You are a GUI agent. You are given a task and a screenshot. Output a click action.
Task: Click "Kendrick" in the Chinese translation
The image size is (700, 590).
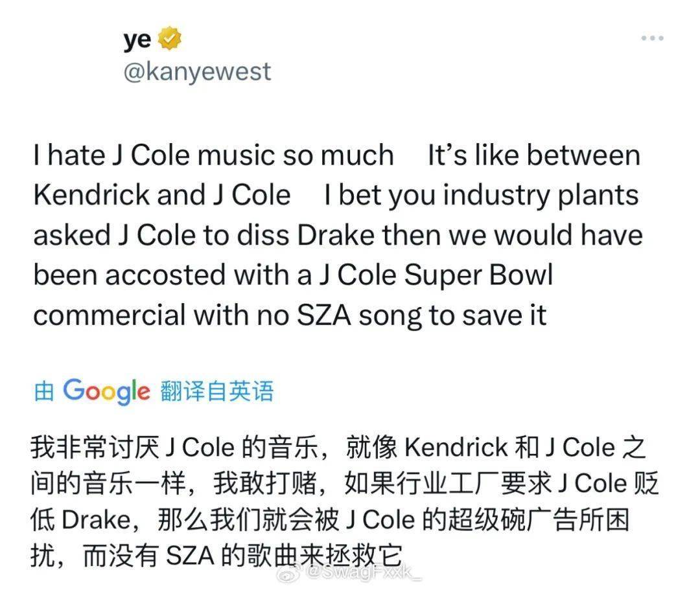[x=456, y=448]
